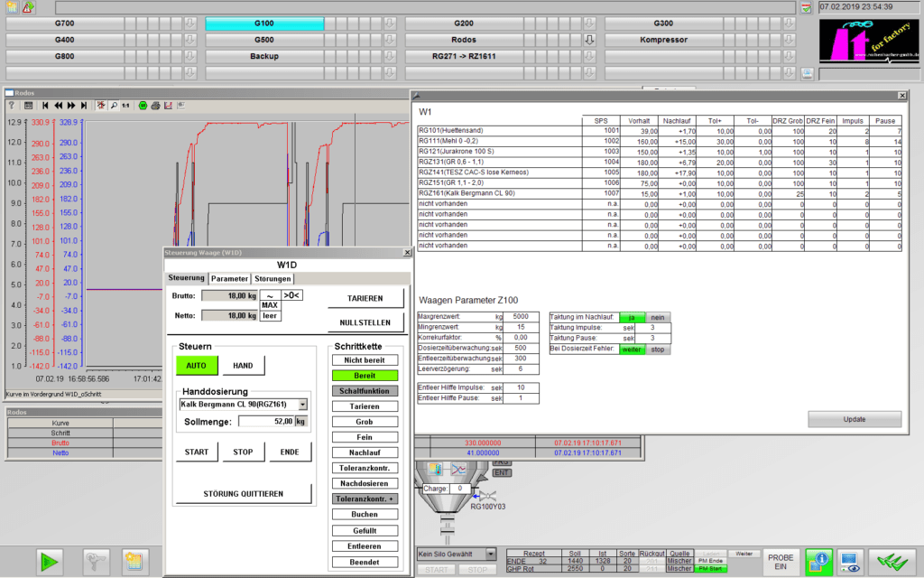924x578 pixels.
Task: Click the zoom magnifier icon in chart toolbar
Action: 114,106
